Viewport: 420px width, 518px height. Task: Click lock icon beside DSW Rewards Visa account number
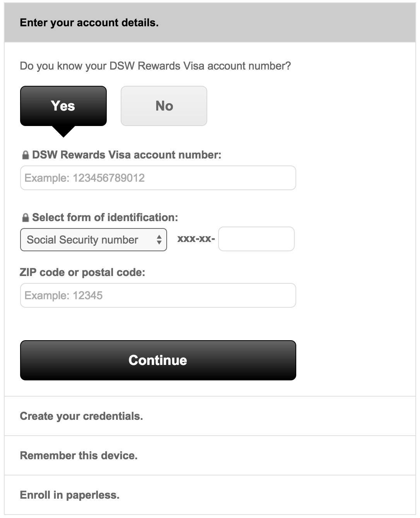(26, 155)
